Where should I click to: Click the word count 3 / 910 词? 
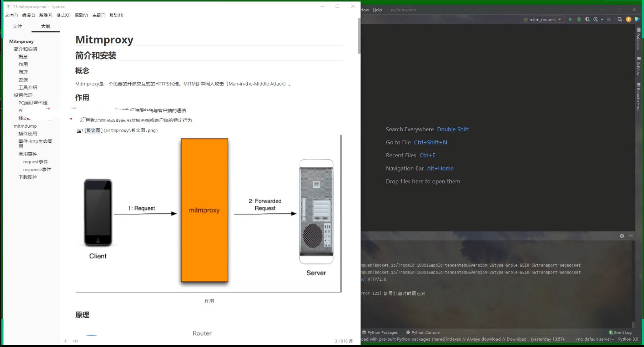tap(343, 341)
